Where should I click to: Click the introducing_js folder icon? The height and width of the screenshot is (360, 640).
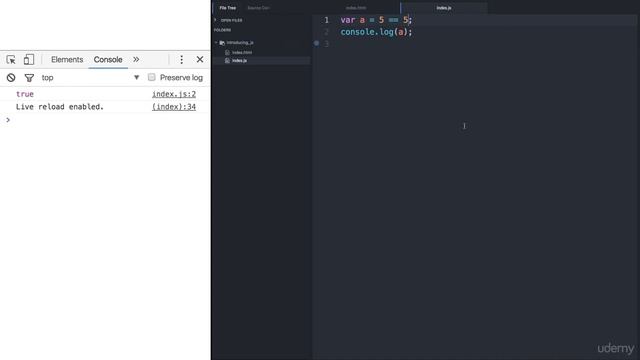tap(222, 42)
